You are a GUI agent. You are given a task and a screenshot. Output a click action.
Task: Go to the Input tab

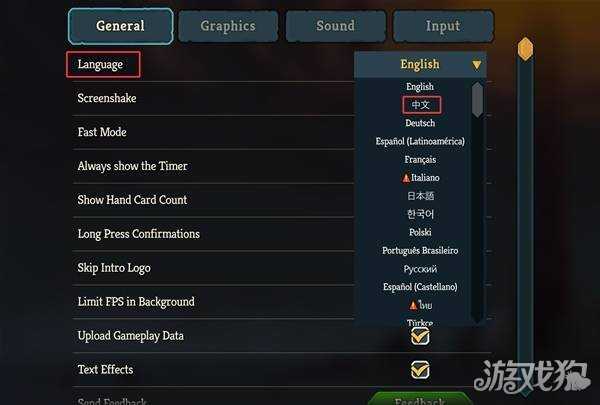point(443,26)
